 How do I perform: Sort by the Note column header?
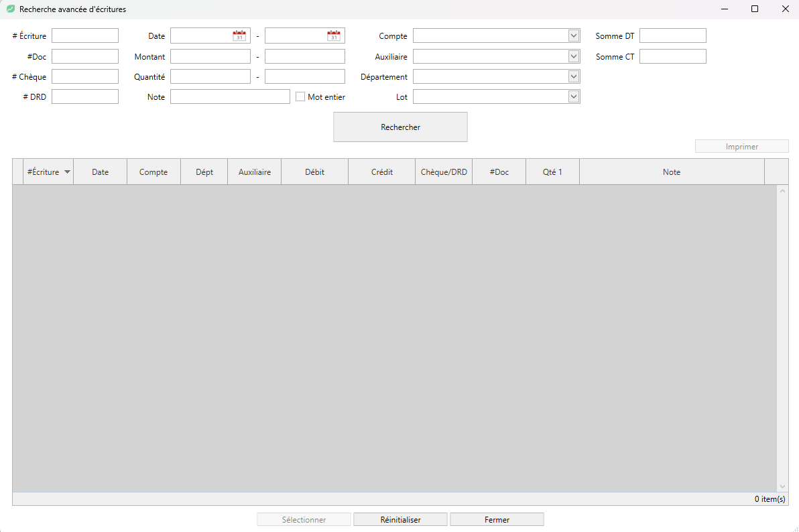pos(672,172)
